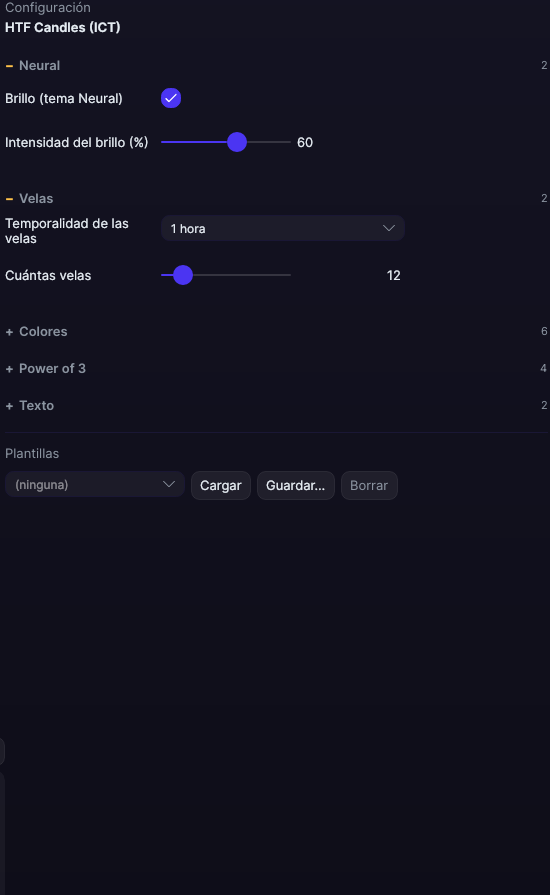Open the Plantillas (ninguna) template selector
This screenshot has height=895, width=550.
95,485
